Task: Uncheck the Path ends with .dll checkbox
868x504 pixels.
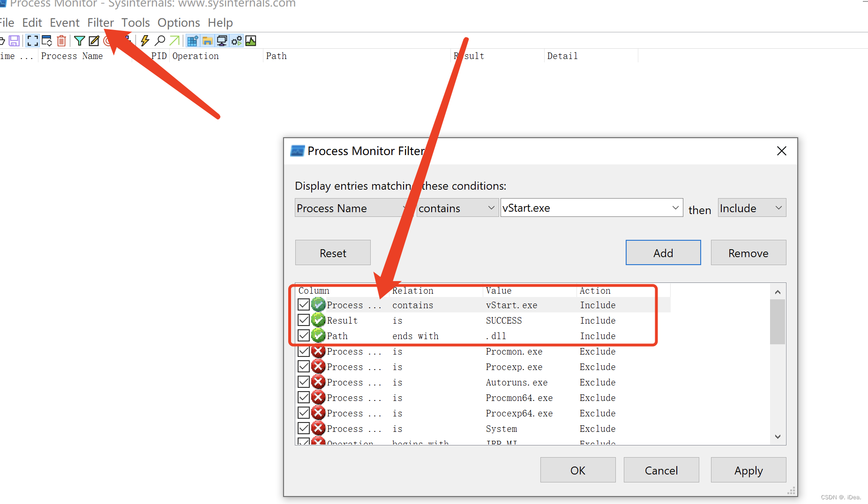Action: 304,335
